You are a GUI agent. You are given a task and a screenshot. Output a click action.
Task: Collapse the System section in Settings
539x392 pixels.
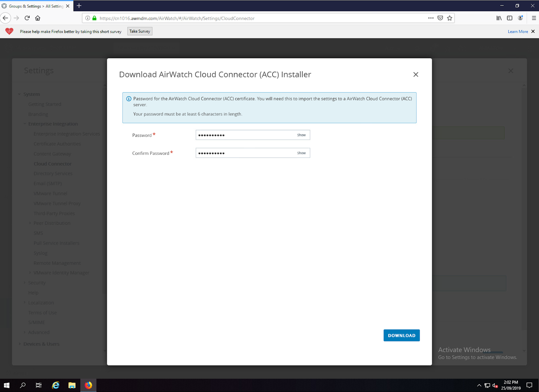point(20,95)
